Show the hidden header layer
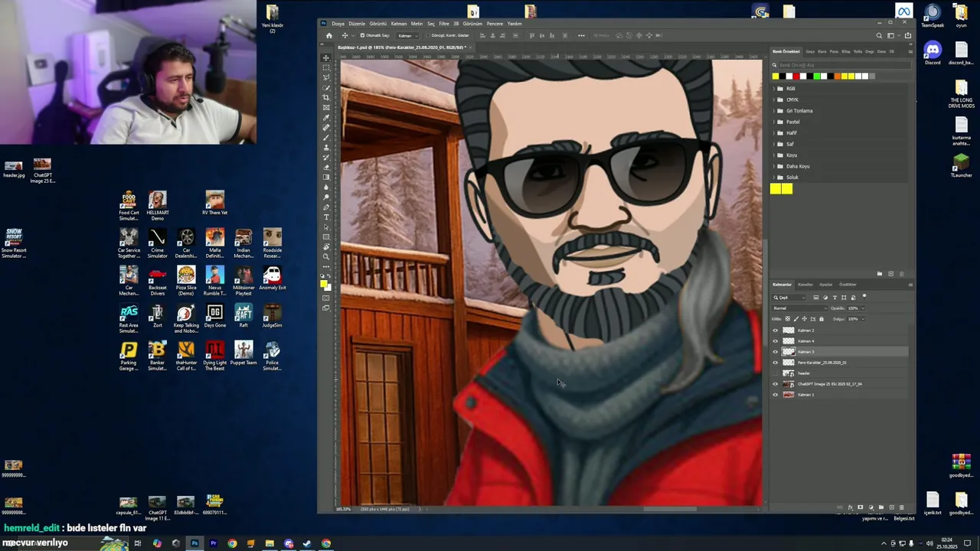This screenshot has width=980, height=551. point(775,373)
